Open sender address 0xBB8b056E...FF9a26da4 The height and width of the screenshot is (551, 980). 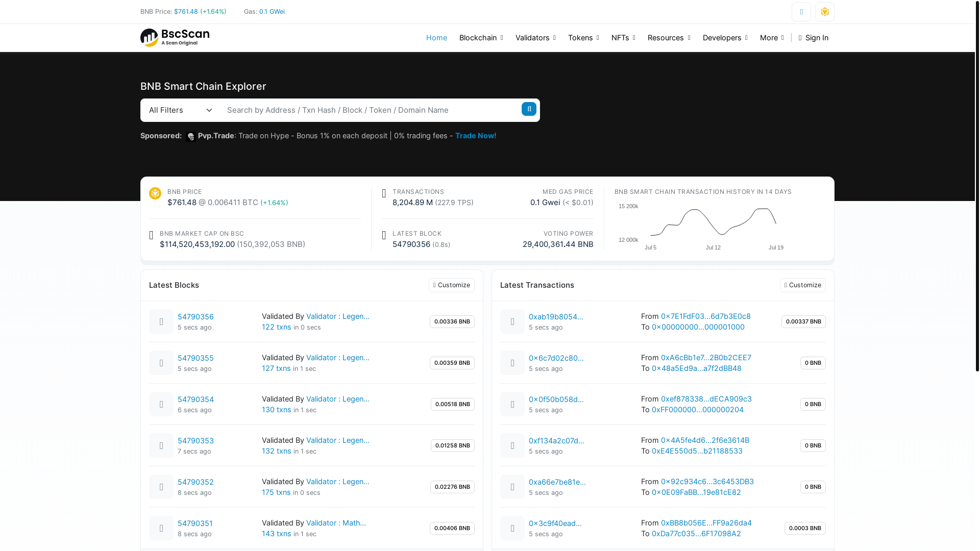pyautogui.click(x=706, y=523)
